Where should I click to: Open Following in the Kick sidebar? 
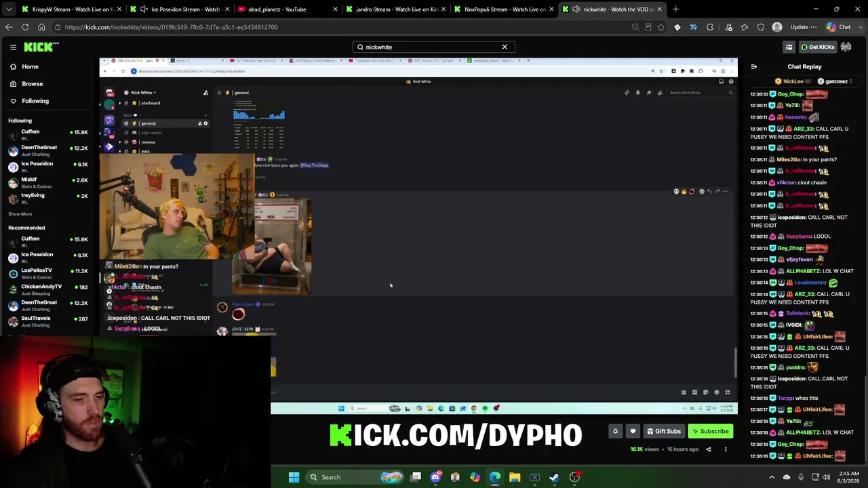click(x=35, y=101)
